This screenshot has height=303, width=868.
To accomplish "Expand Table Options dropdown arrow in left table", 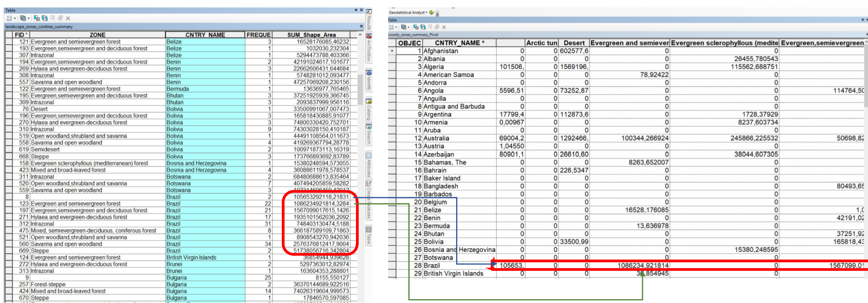I will point(15,18).
